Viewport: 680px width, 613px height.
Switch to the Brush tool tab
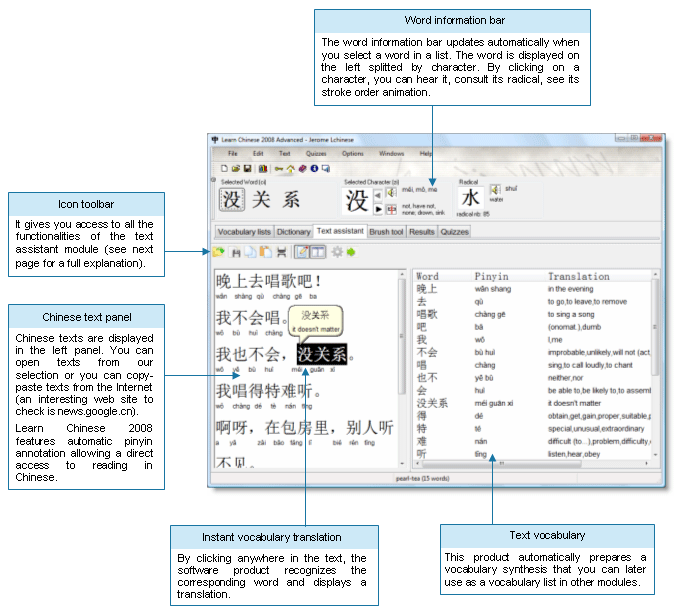point(386,232)
